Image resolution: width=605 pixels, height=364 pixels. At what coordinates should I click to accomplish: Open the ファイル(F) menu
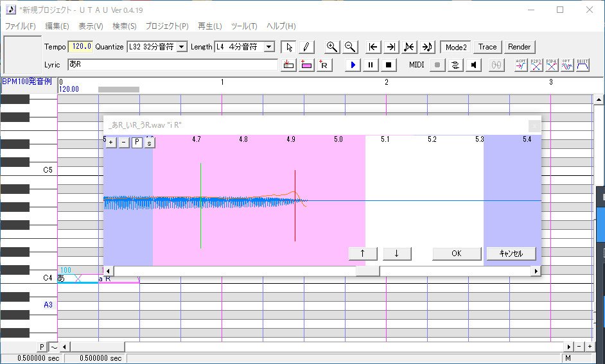click(x=20, y=26)
